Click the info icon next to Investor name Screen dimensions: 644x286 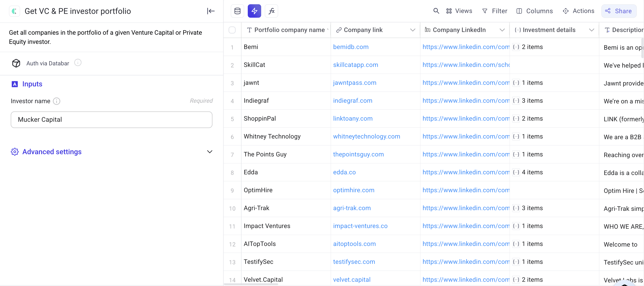[x=57, y=101]
